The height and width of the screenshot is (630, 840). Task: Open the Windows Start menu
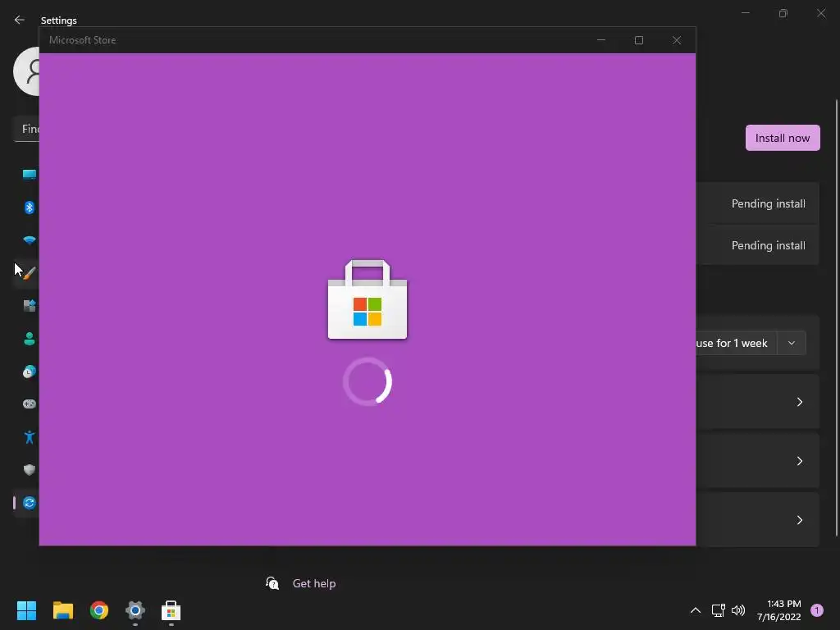tap(26, 610)
